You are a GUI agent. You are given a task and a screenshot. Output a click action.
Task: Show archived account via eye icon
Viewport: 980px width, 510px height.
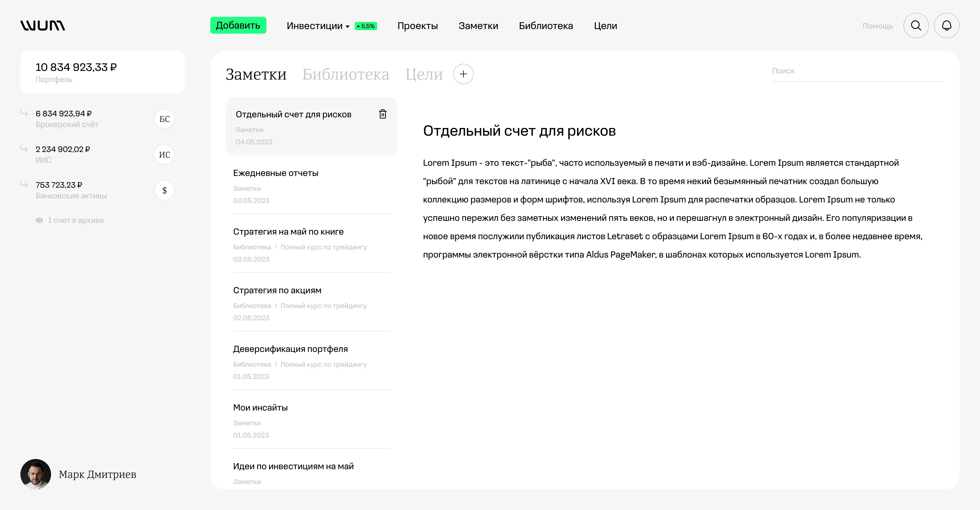coord(39,220)
